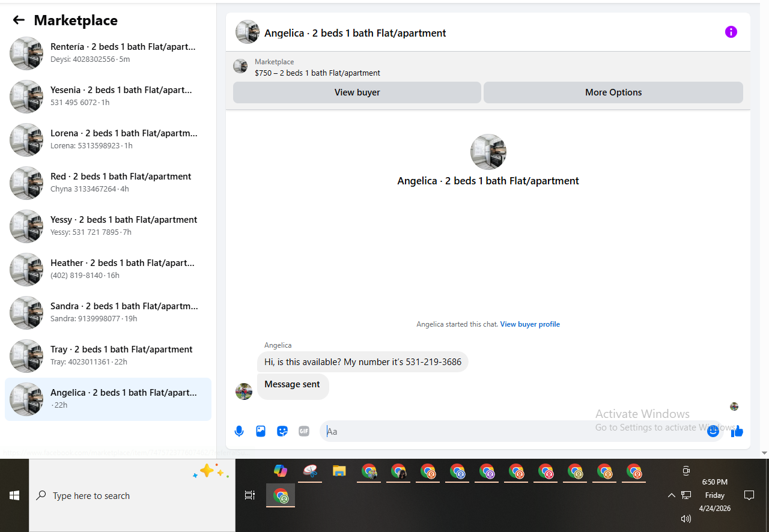Screen dimensions: 769x532
Task: Open the emoji picker in message field
Action: coord(713,431)
